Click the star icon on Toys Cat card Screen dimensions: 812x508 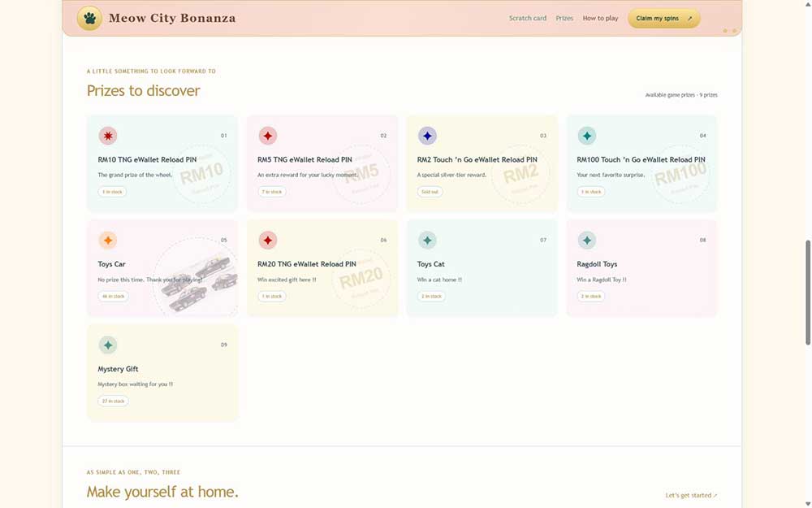[x=427, y=240]
